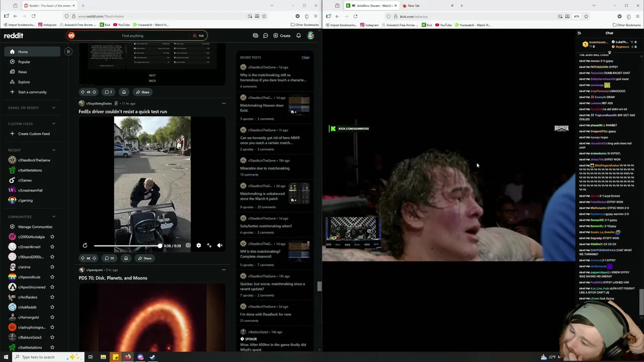Image resolution: width=644 pixels, height=362 pixels.
Task: Collapse the Kick chat panel
Action: pyautogui.click(x=579, y=33)
